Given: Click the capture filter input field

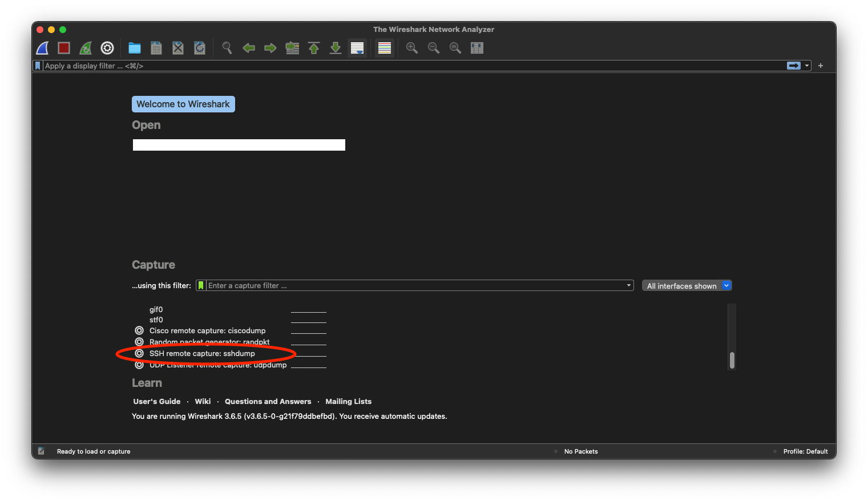Looking at the screenshot, I should coord(415,285).
